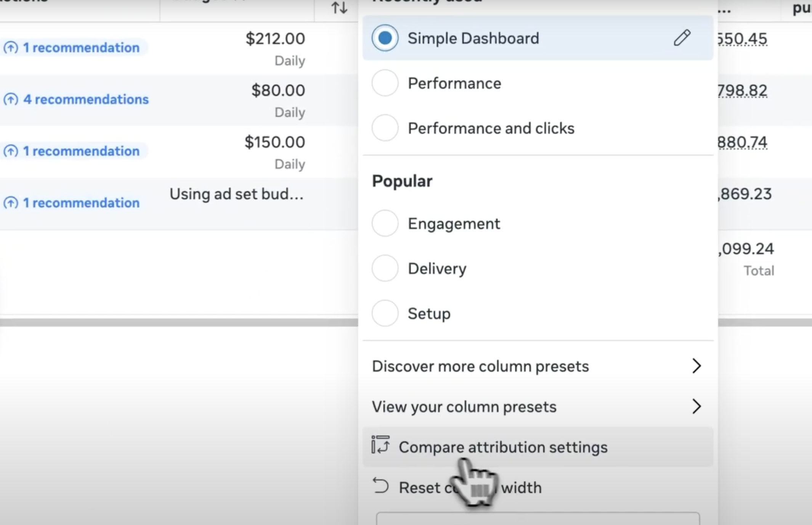This screenshot has width=812, height=525.
Task: Click the recommendation arrow icon in the ad set budget row
Action: (11, 203)
